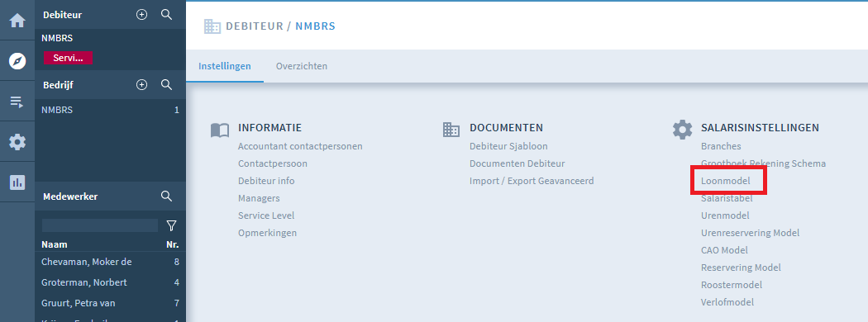Open the compass explorer icon

click(x=17, y=61)
